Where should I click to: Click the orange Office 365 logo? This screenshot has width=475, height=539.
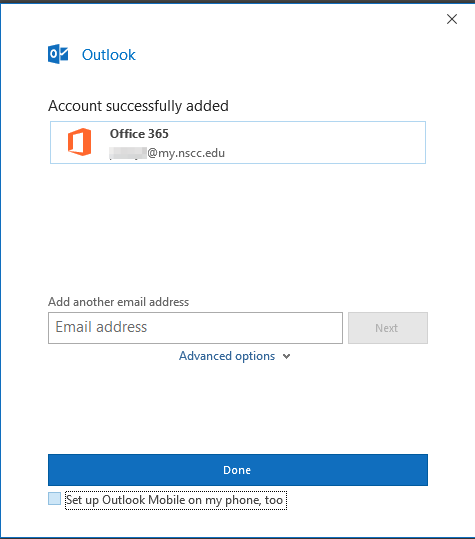(x=80, y=142)
